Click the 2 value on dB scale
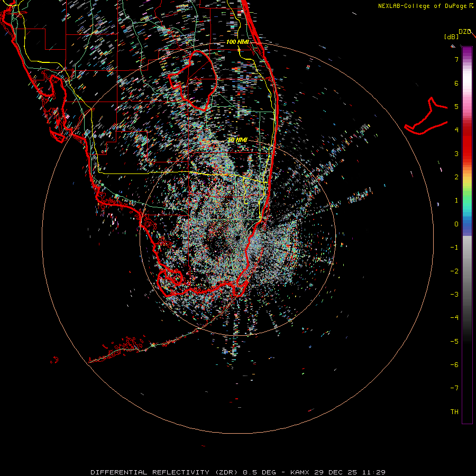The height and width of the screenshot is (476, 476). [x=456, y=177]
